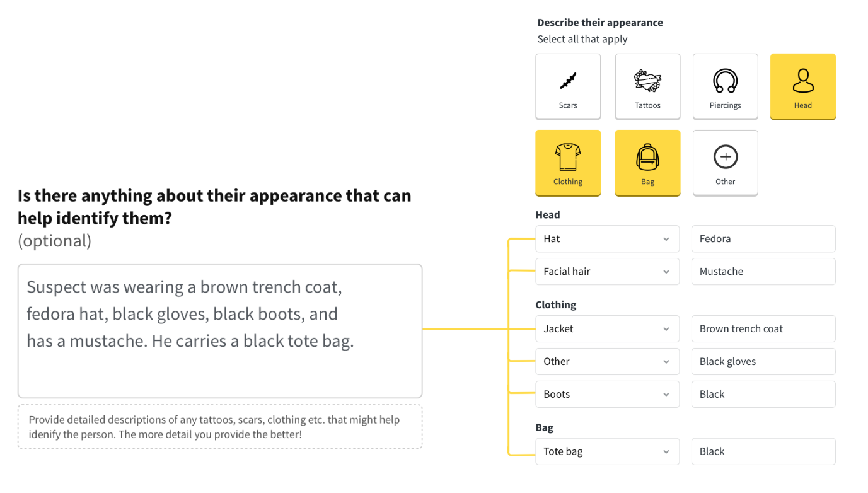This screenshot has height=493, width=868.
Task: Click the Mustache text field
Action: [x=763, y=272]
